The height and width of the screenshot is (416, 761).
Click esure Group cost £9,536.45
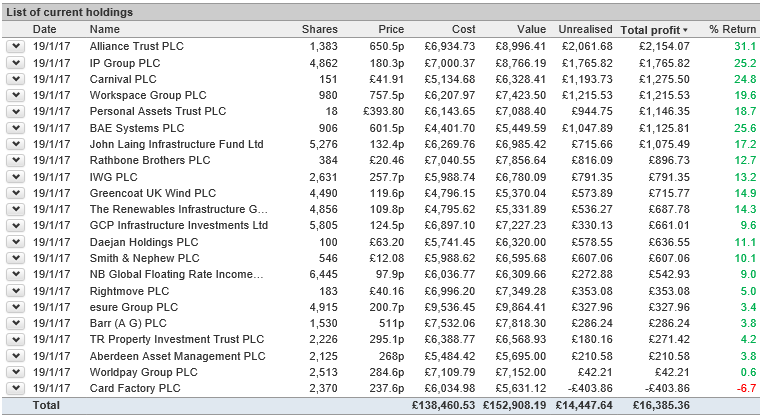[x=450, y=308]
